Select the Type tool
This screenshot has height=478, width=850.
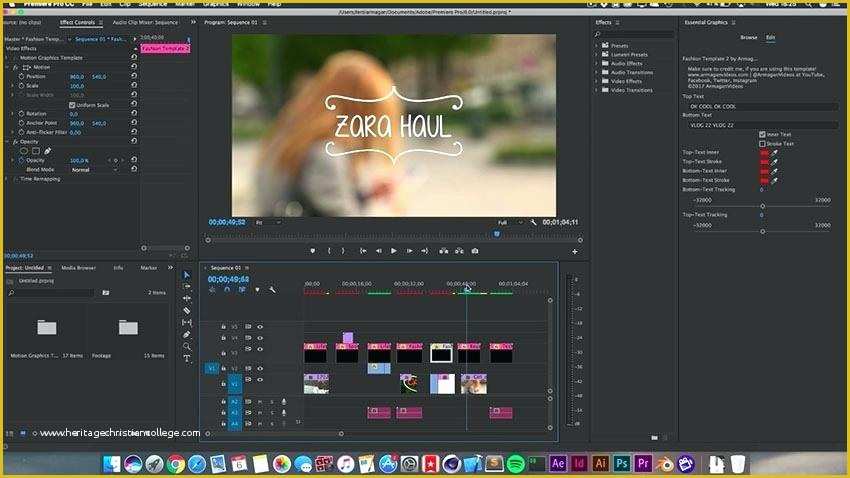click(x=186, y=358)
